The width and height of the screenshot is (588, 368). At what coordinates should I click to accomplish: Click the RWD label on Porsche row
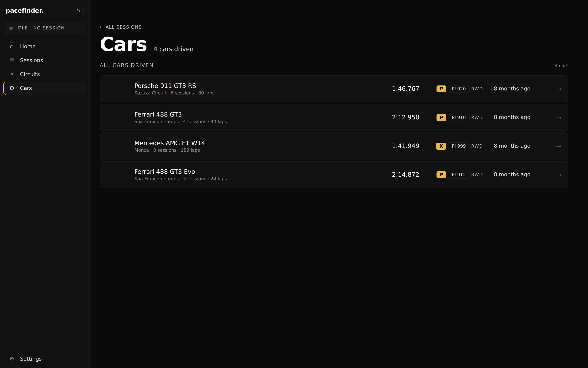click(x=477, y=89)
